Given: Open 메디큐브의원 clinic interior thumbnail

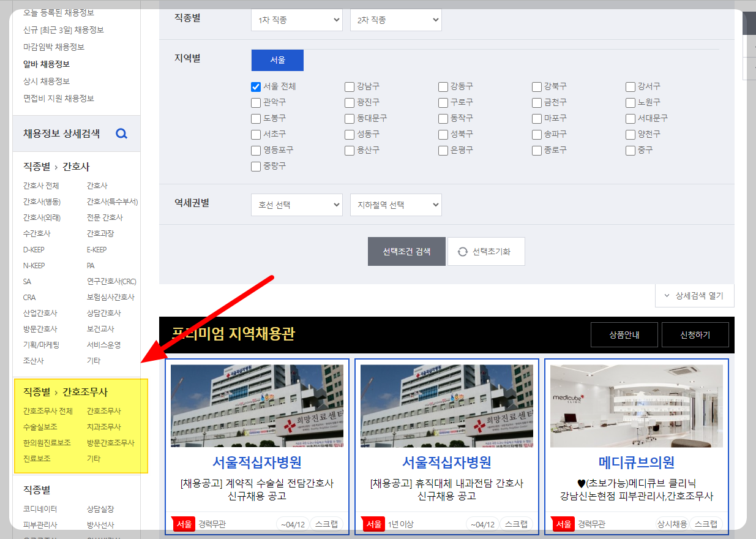Looking at the screenshot, I should point(637,406).
